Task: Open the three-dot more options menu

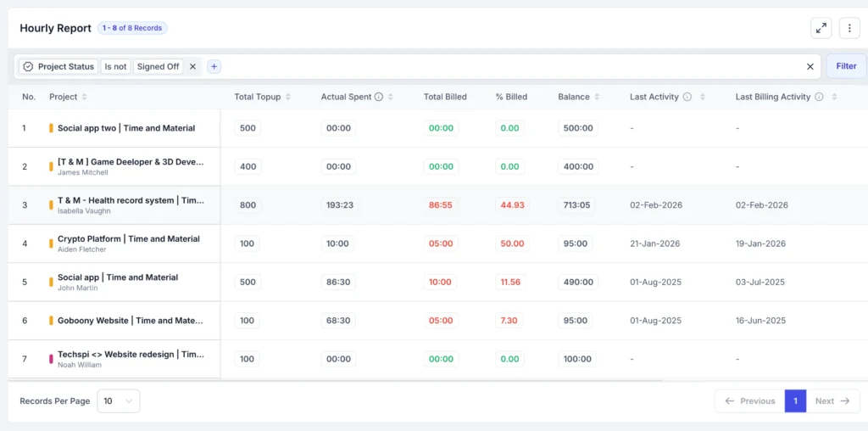Action: point(849,28)
